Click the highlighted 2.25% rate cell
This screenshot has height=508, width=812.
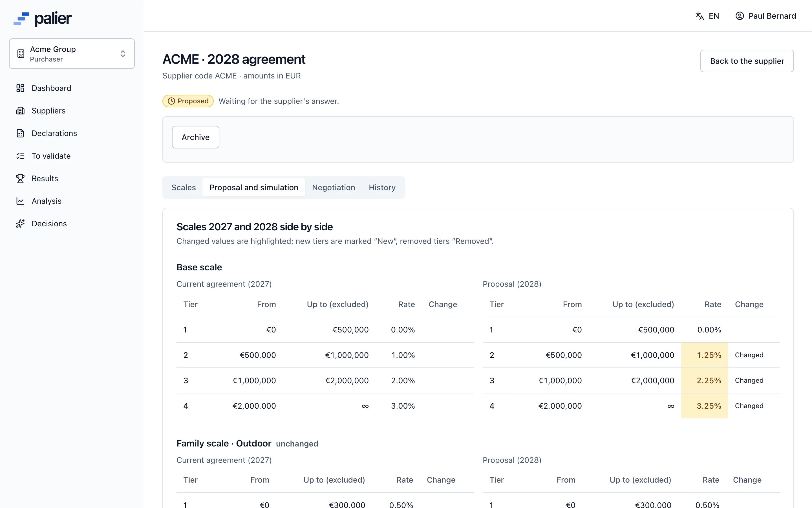pyautogui.click(x=705, y=380)
